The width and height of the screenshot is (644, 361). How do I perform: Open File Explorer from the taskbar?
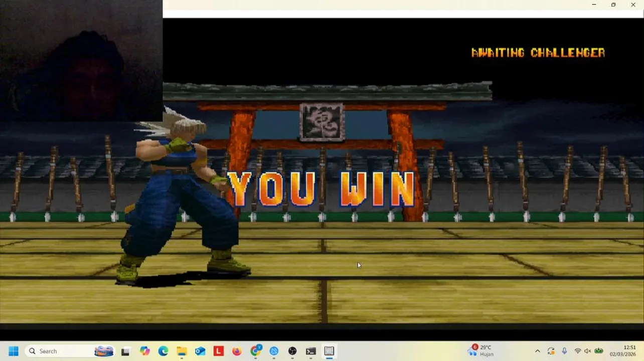point(182,351)
